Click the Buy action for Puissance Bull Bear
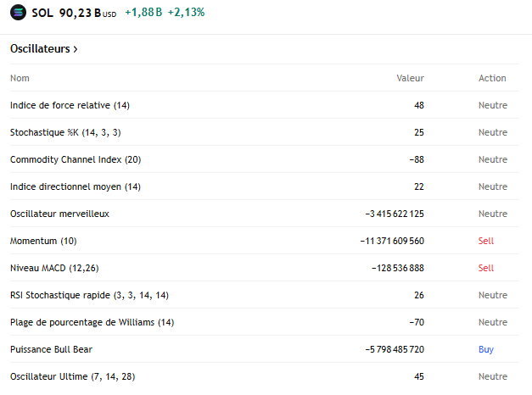 (485, 349)
